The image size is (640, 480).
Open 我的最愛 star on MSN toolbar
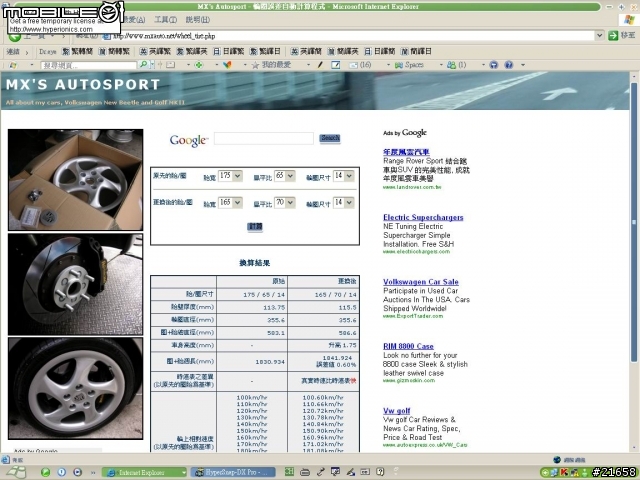(271, 65)
